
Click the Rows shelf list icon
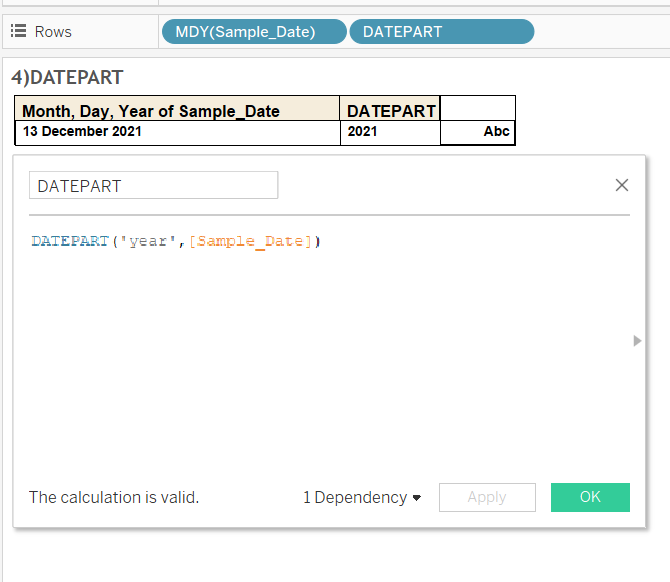(x=18, y=31)
